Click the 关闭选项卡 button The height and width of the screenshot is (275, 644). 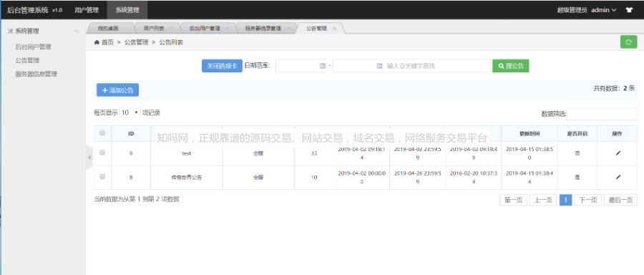[223, 66]
